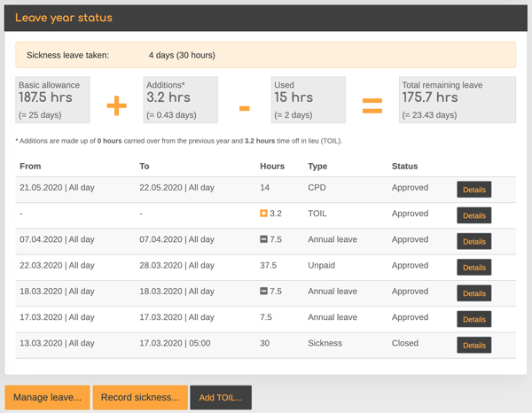Open Details for the TOIL entry
The width and height of the screenshot is (532, 413).
click(473, 215)
